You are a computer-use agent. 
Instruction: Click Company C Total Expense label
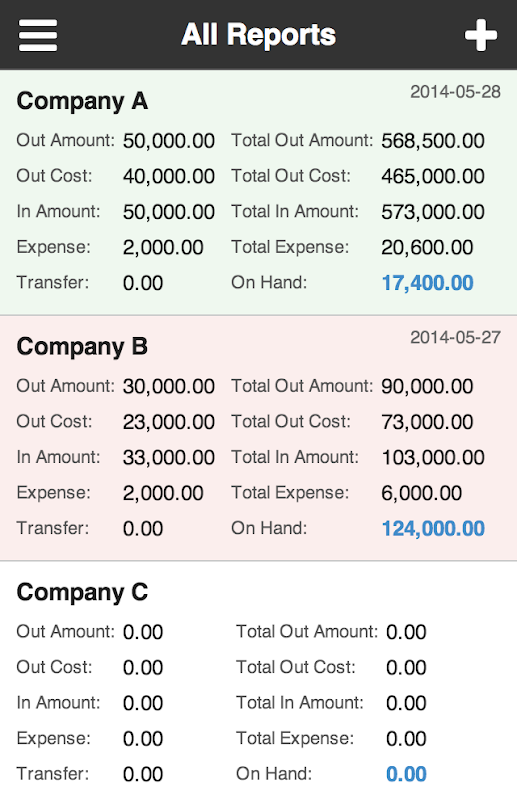[294, 738]
